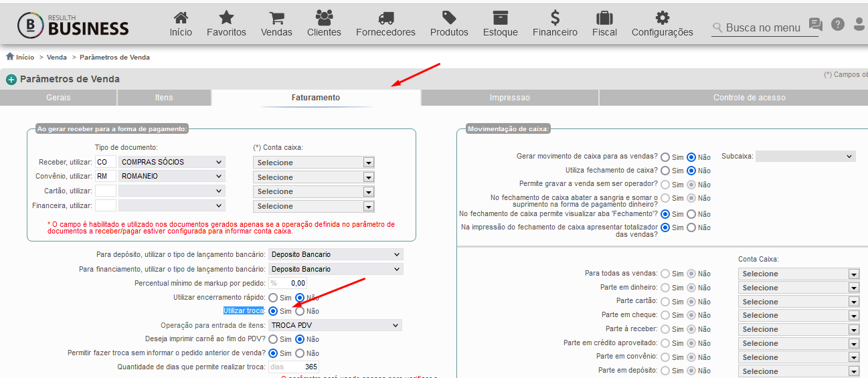Open the Subcaixa dropdown
This screenshot has width=868, height=378.
[806, 156]
